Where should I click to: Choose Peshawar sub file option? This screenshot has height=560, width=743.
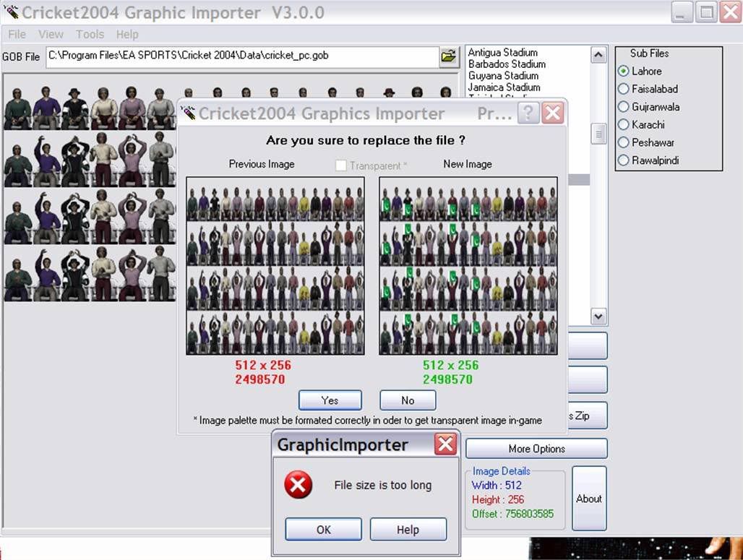click(623, 142)
